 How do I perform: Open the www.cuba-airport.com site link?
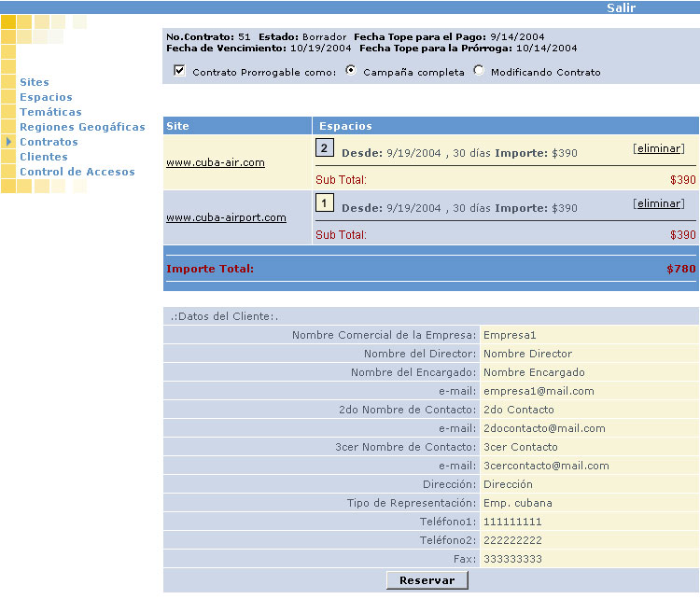[x=226, y=217]
